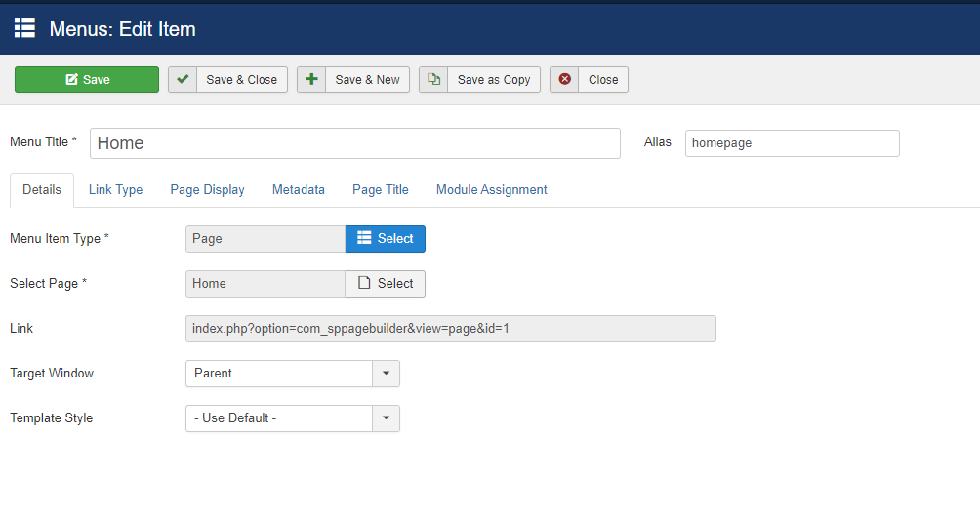The image size is (980, 516).
Task: Open the Link Type tab
Action: click(x=115, y=190)
